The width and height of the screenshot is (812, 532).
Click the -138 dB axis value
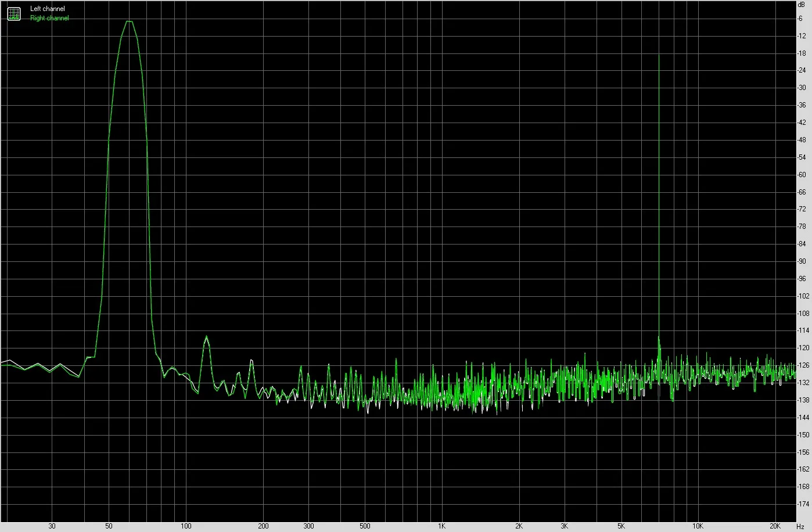coord(803,400)
